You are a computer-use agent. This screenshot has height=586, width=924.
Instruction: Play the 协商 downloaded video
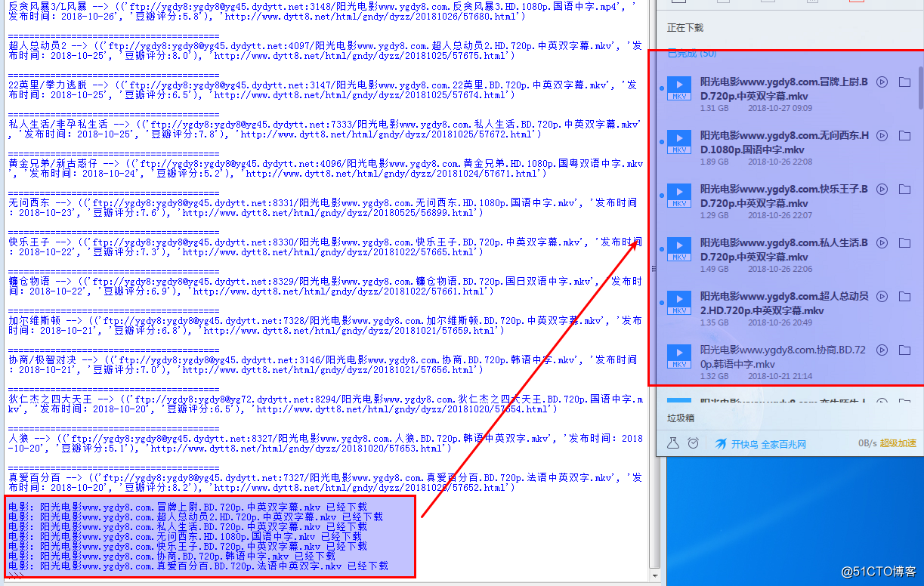(882, 350)
